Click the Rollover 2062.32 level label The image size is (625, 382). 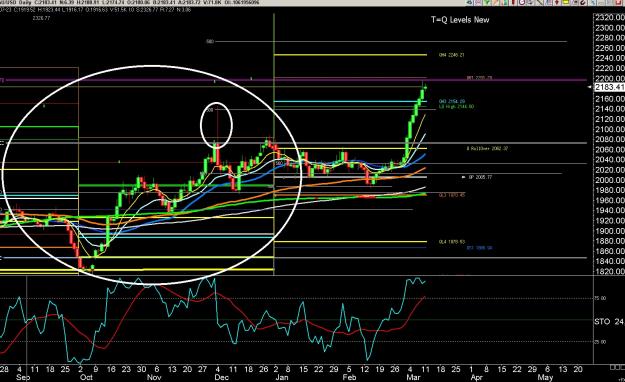pyautogui.click(x=487, y=148)
